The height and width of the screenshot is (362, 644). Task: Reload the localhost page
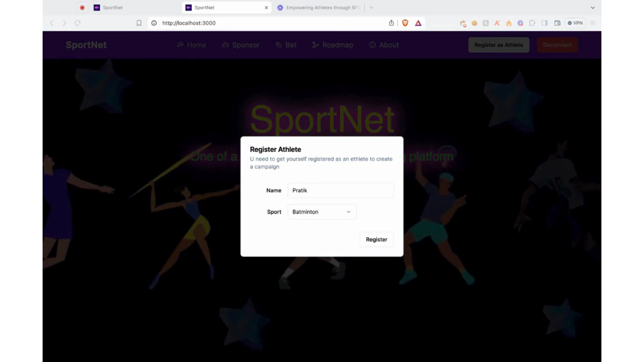77,23
